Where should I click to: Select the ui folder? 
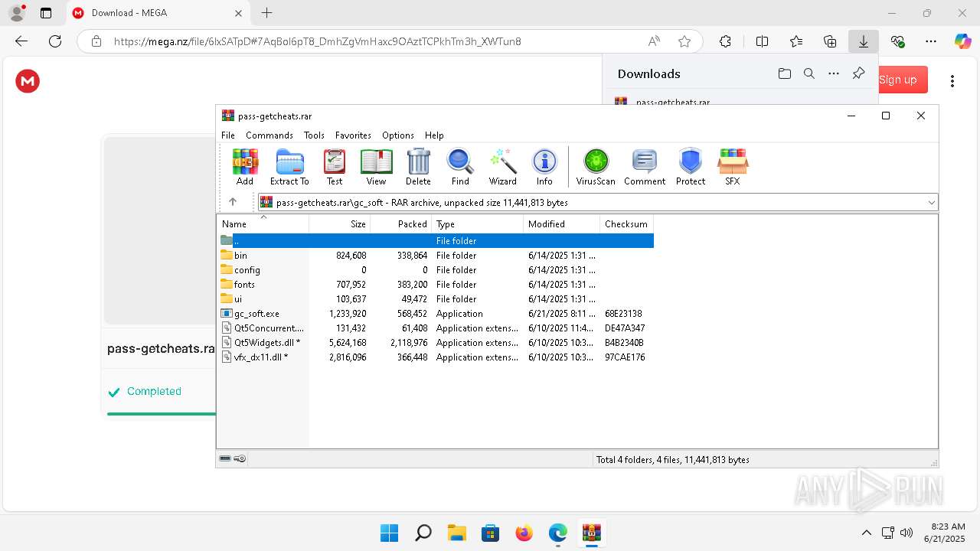click(x=436, y=298)
